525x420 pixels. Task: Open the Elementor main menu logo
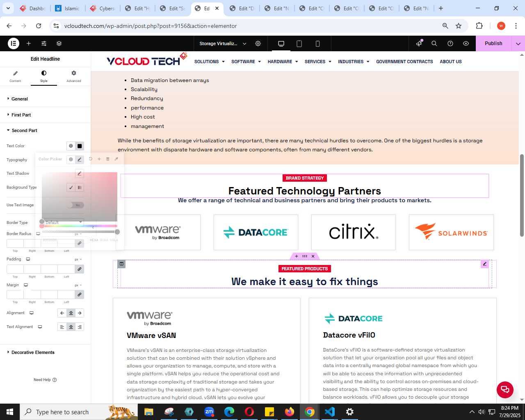[14, 43]
